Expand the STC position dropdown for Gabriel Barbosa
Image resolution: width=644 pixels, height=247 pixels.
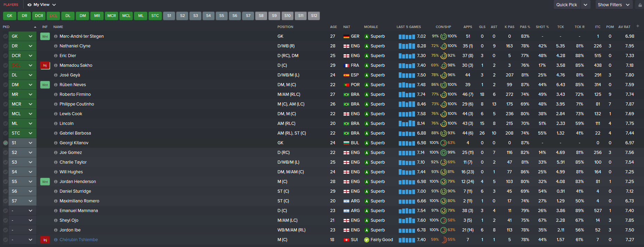click(30, 133)
